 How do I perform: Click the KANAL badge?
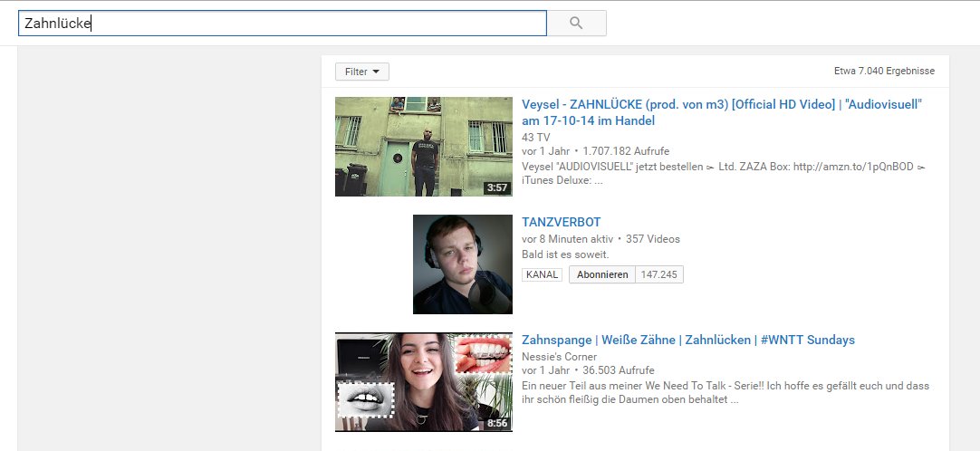(x=542, y=274)
